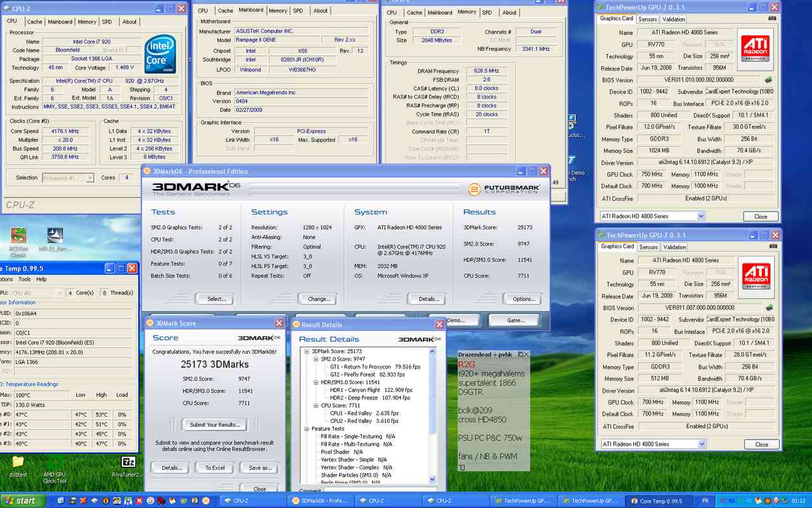Image resolution: width=812 pixels, height=508 pixels.
Task: Collapse the SM2.0 Score: 9747 tree node
Action: 316,359
